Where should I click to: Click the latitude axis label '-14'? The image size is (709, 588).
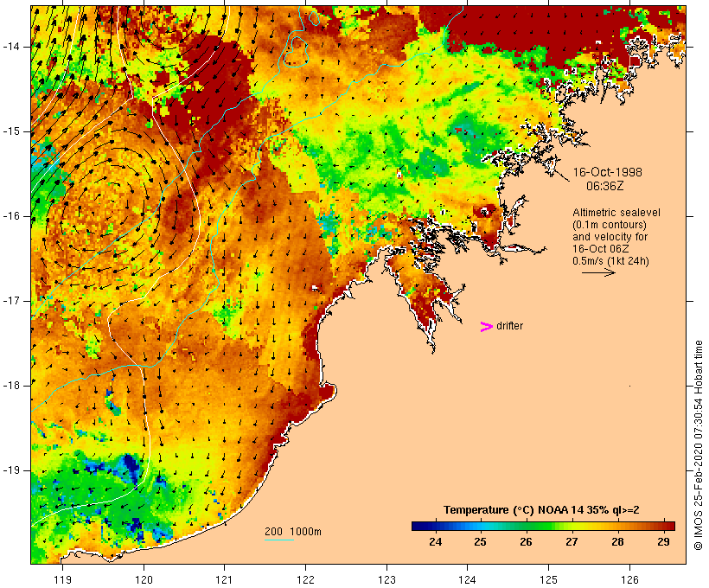coord(10,47)
